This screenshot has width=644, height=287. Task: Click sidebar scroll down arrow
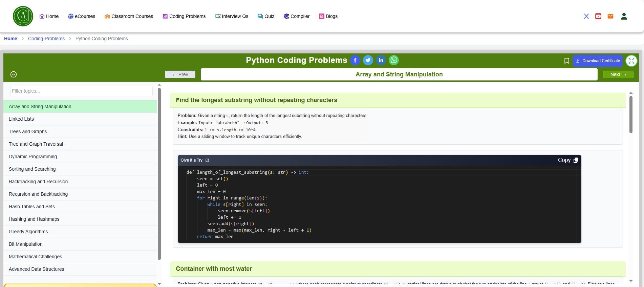click(x=159, y=284)
